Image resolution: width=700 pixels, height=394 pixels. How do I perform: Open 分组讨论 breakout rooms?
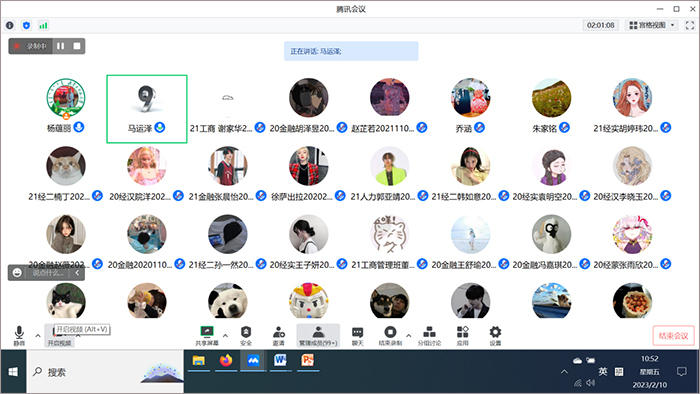(x=429, y=336)
